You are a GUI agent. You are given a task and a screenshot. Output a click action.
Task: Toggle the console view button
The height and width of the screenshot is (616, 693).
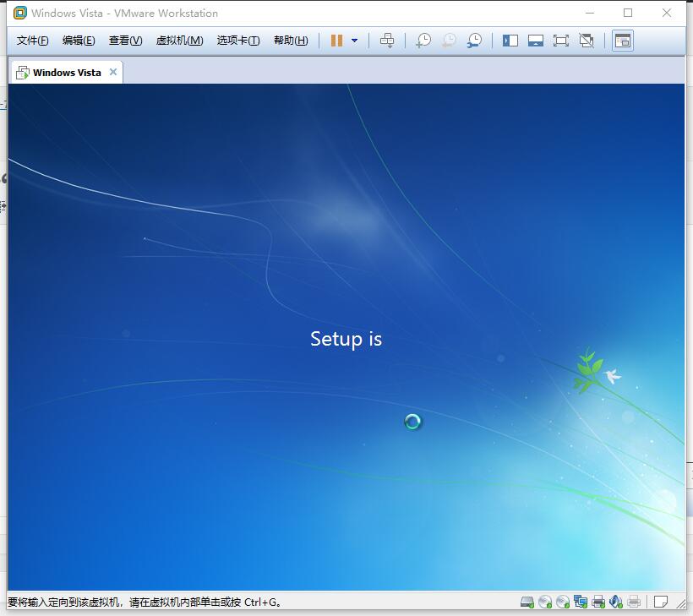tap(623, 41)
